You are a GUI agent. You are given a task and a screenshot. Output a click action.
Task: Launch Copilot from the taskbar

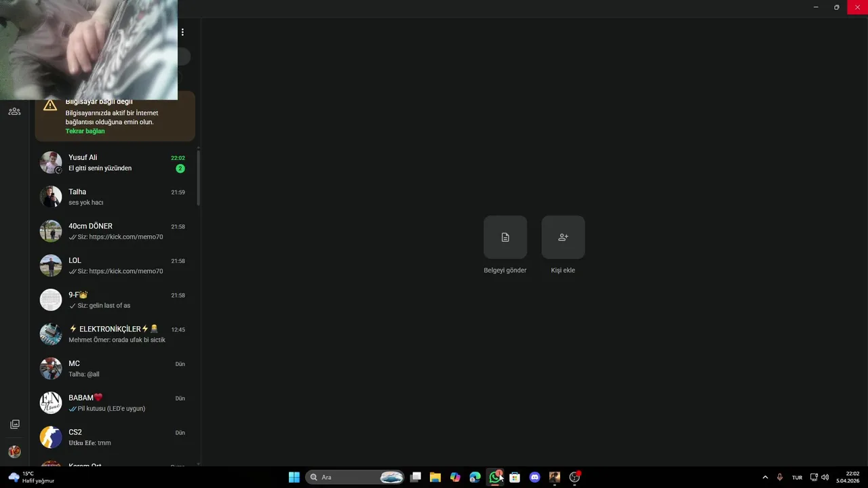click(x=455, y=477)
